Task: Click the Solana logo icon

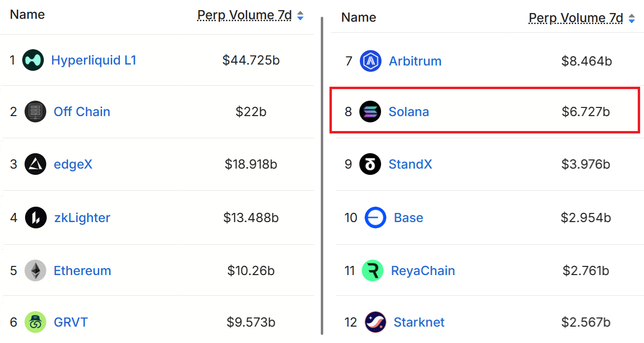Action: (370, 111)
